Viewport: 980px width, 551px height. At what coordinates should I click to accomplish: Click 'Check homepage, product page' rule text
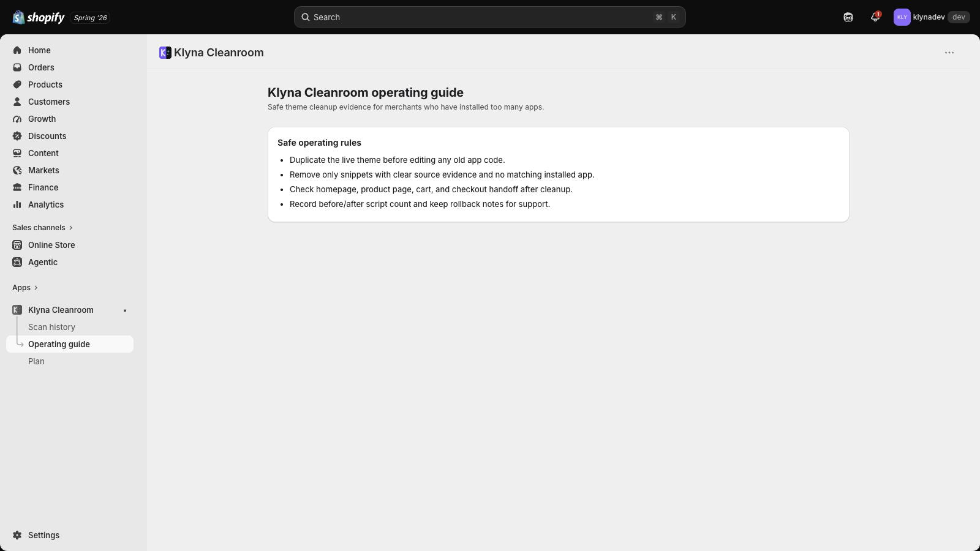coord(431,189)
